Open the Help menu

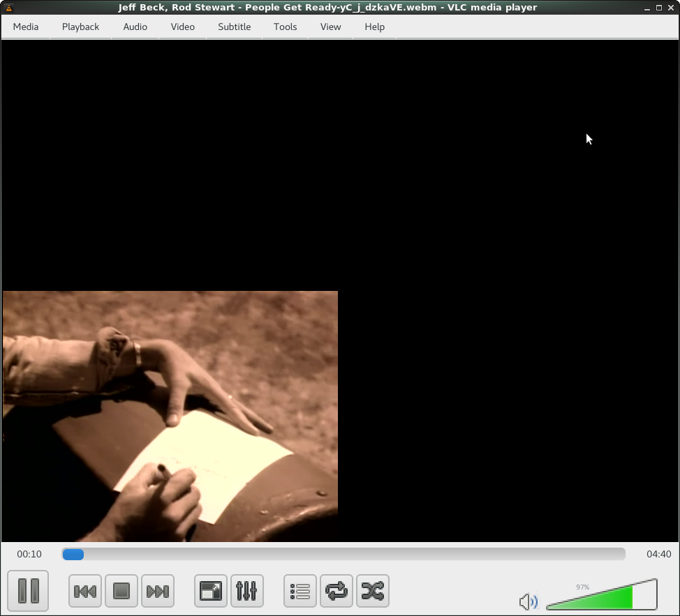tap(375, 27)
